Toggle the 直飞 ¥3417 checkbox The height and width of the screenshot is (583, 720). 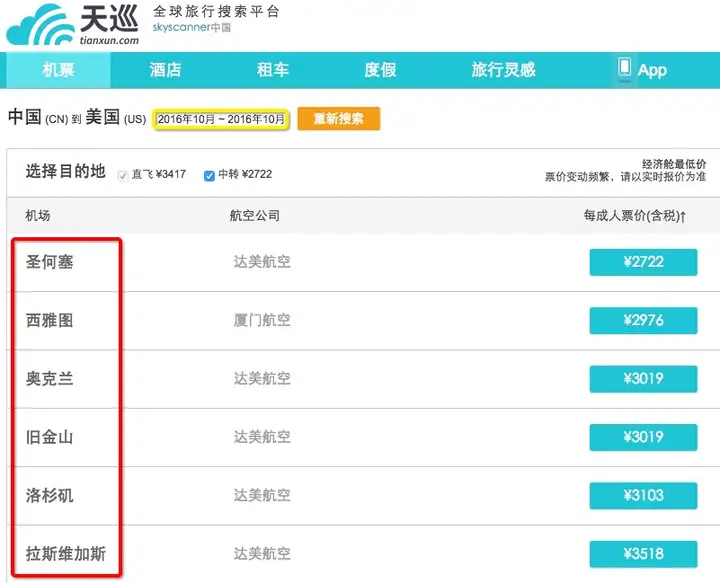click(123, 176)
